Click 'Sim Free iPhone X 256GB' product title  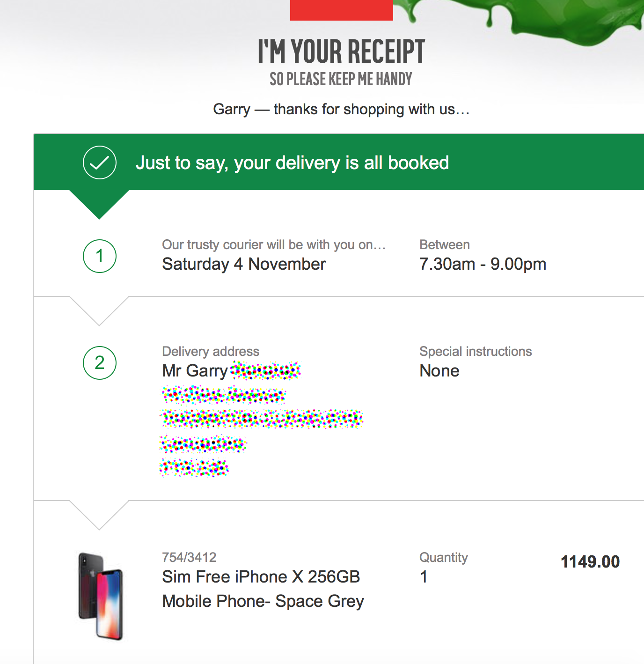pos(261,577)
